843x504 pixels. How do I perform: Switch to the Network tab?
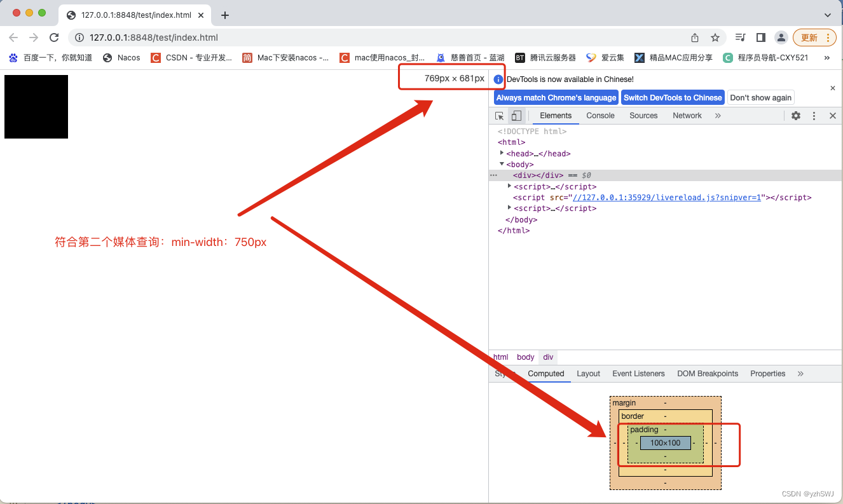pyautogui.click(x=687, y=116)
